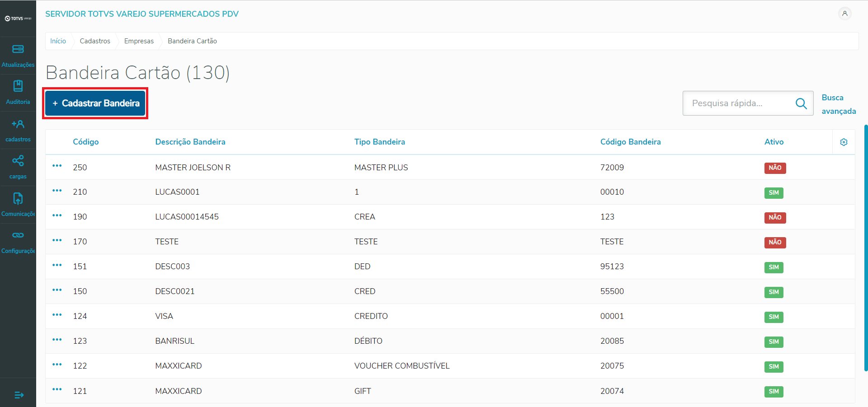Select the VOUCHER COMBUSTÍVEL cell
868x407 pixels.
[402, 366]
